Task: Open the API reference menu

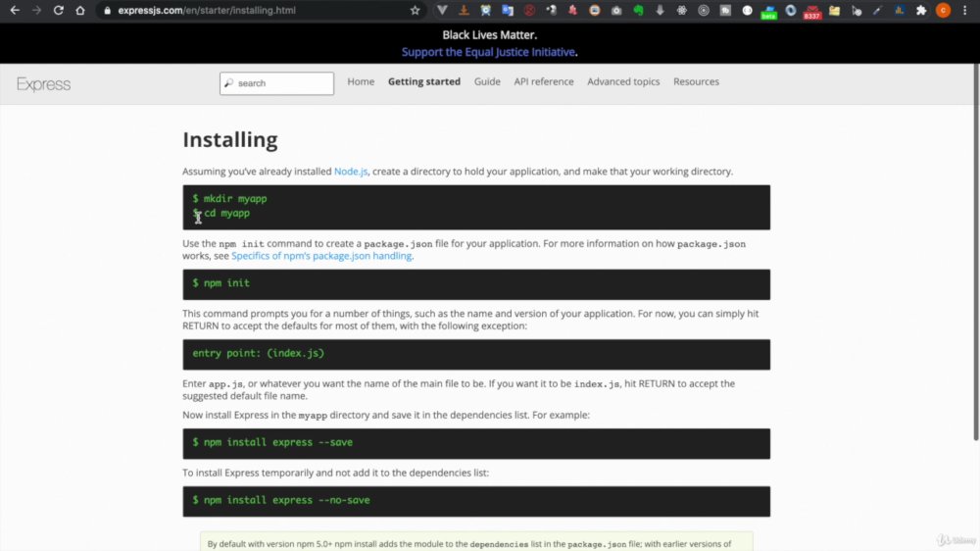Action: tap(544, 81)
